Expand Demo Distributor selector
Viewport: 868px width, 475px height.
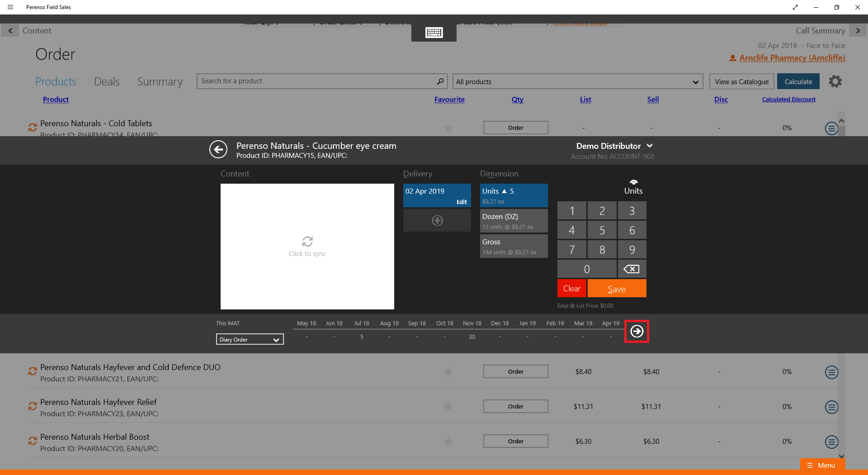pyautogui.click(x=650, y=146)
